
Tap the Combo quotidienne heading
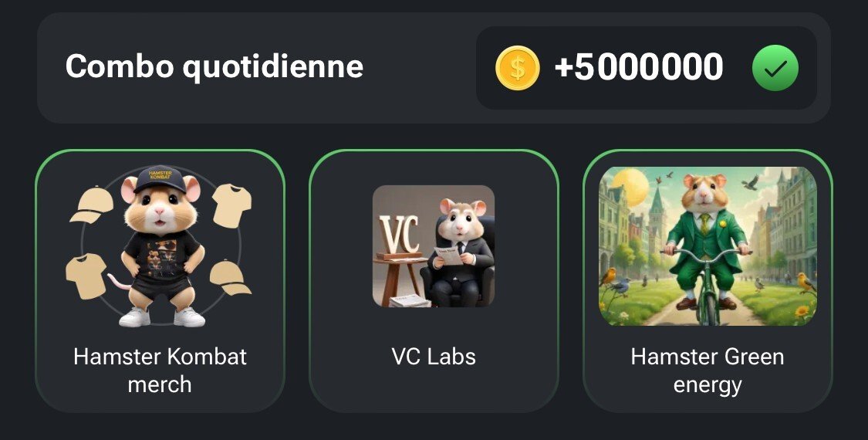click(x=214, y=67)
